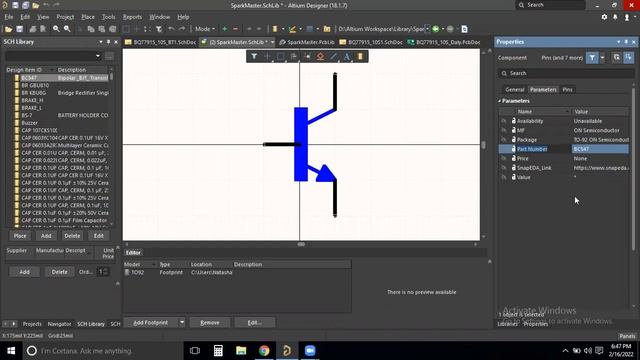Click the open folder icon in main toolbar
Image resolution: width=640 pixels, height=360 pixels.
click(x=8, y=29)
